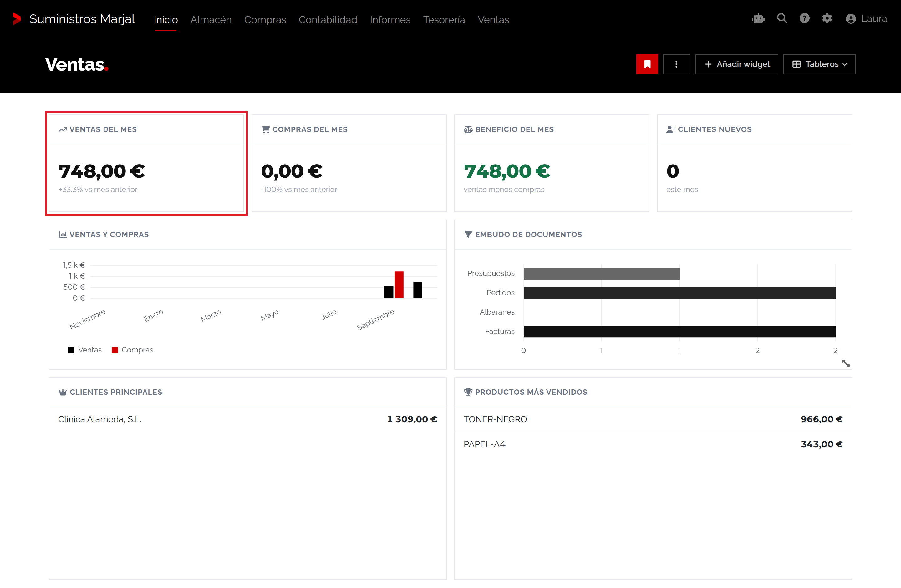
Task: Click the Añadir widget button
Action: click(736, 64)
